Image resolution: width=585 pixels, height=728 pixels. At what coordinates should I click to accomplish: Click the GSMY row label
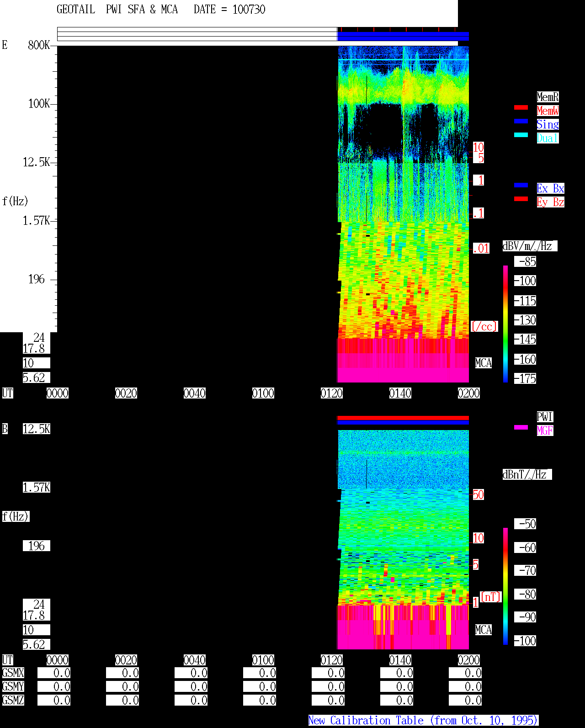pos(13,686)
